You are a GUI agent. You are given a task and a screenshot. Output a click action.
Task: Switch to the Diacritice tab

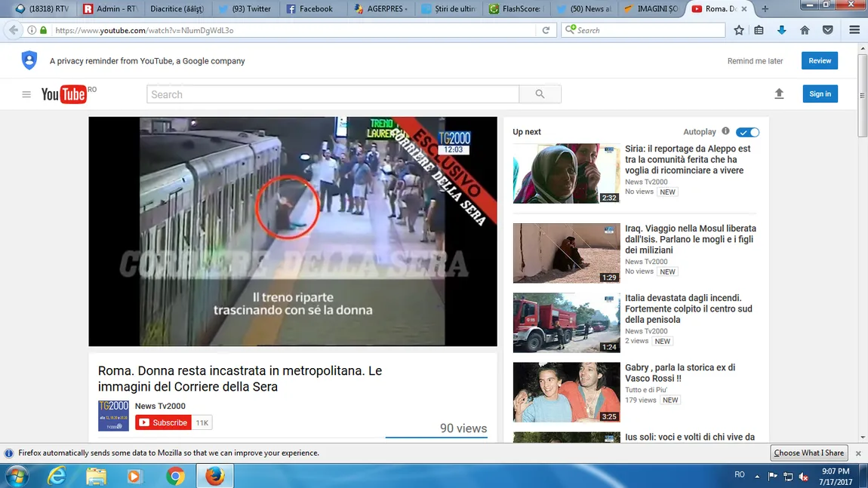coord(177,9)
